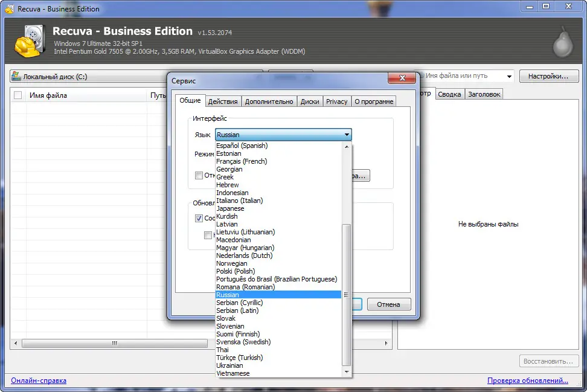Click the language list vertical scrollbar thumb
Image resolution: width=587 pixels, height=392 pixels.
point(347,295)
